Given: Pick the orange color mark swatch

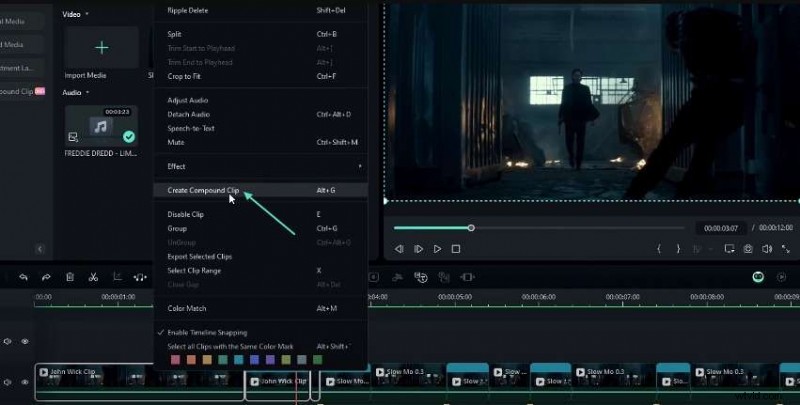Looking at the screenshot, I should [191, 360].
